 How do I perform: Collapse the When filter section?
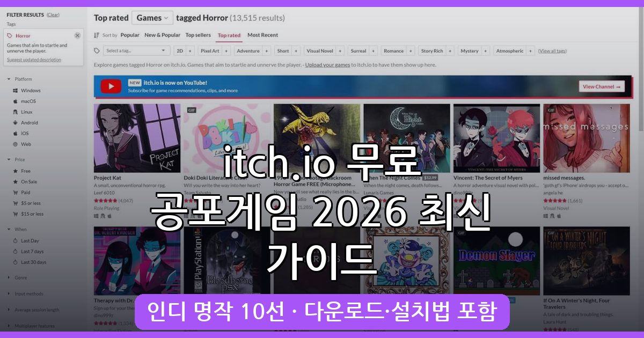9,229
